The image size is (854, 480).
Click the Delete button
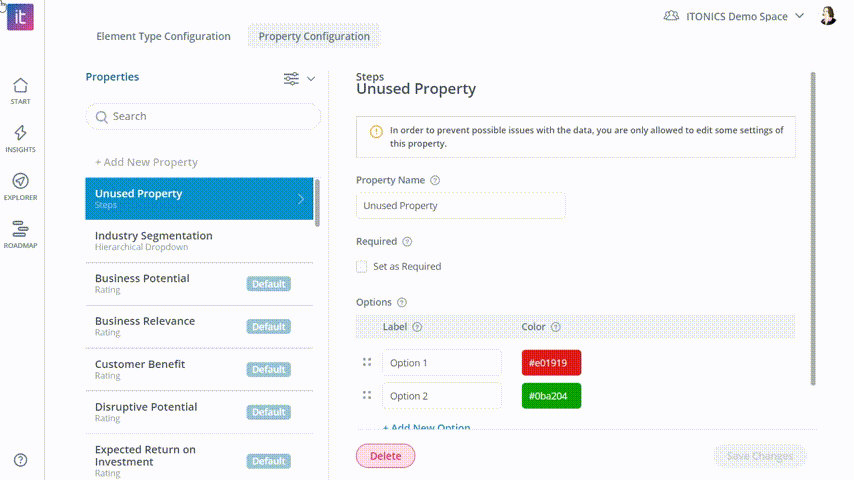[386, 456]
